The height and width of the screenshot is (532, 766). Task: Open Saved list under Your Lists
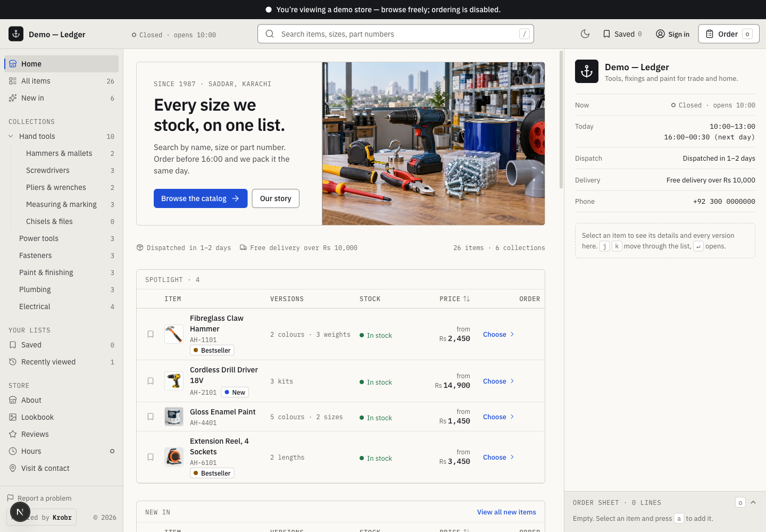tap(62, 345)
